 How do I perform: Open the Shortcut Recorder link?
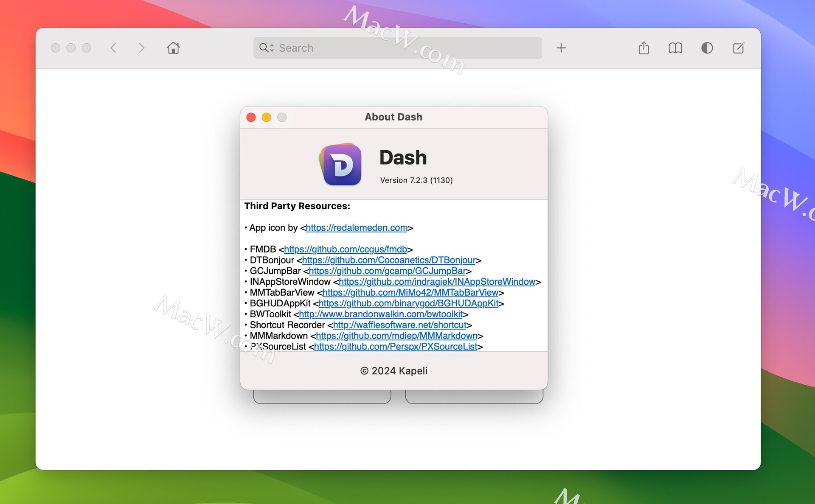click(400, 325)
